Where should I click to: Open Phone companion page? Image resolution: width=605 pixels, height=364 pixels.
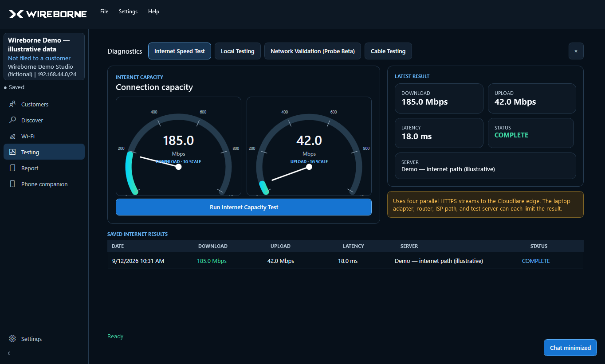coord(44,184)
